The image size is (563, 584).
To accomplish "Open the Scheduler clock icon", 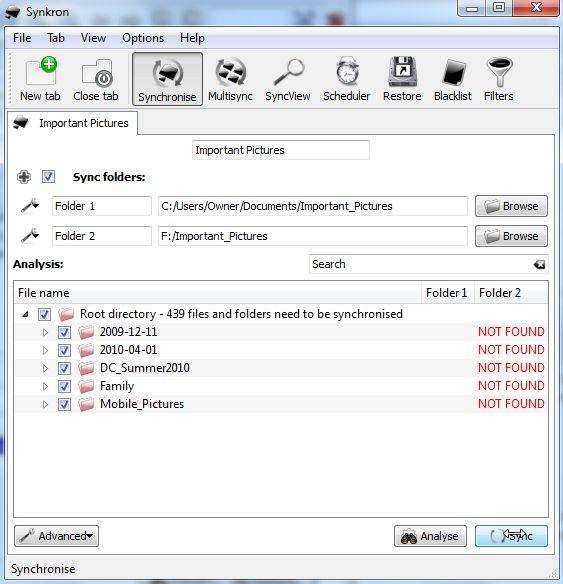I will 346,79.
